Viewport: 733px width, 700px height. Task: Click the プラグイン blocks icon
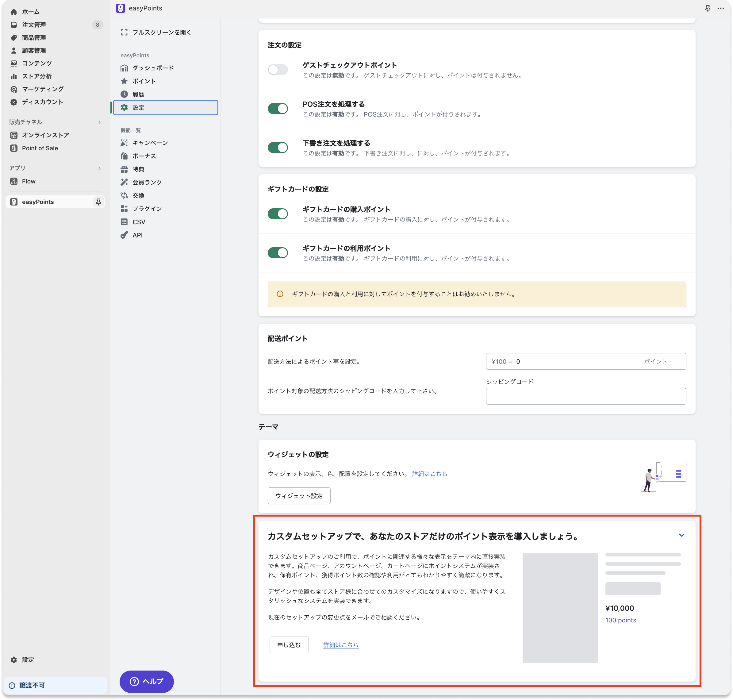(124, 209)
